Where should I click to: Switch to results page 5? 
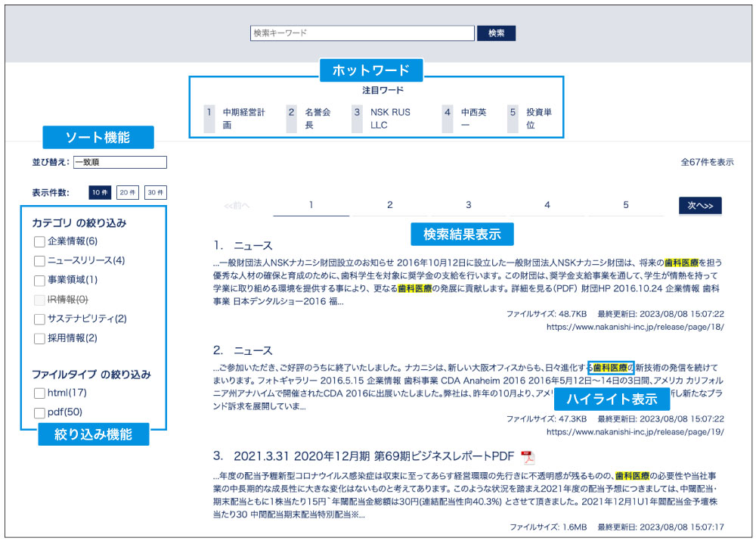(x=626, y=205)
